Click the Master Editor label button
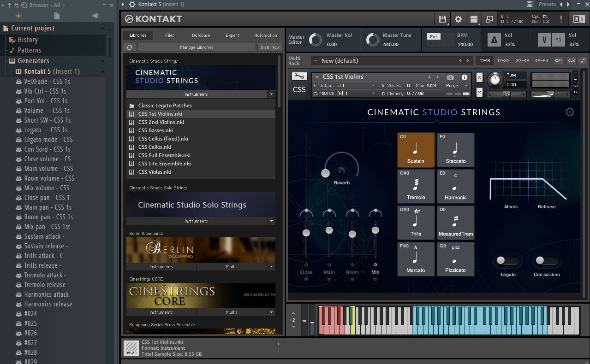 click(296, 40)
